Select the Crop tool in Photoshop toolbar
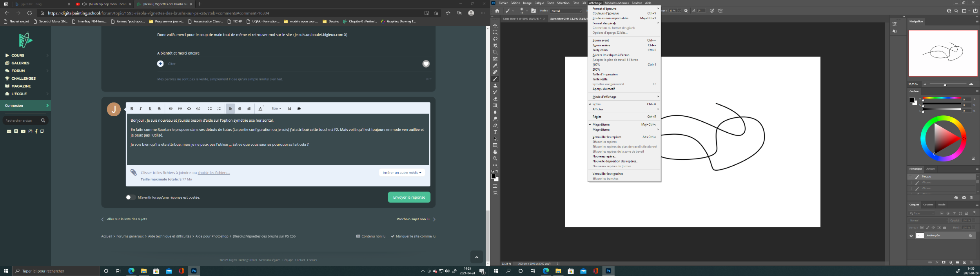 click(495, 52)
